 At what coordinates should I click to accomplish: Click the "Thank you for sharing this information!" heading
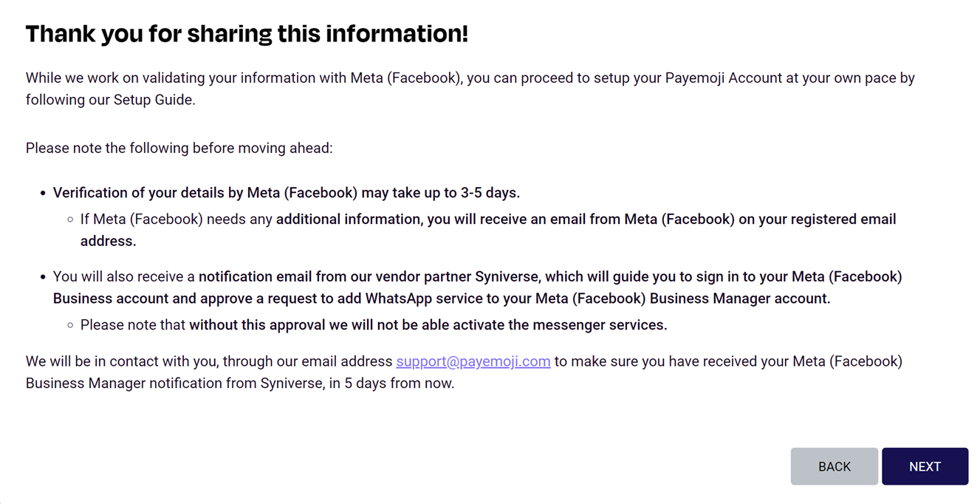(247, 34)
